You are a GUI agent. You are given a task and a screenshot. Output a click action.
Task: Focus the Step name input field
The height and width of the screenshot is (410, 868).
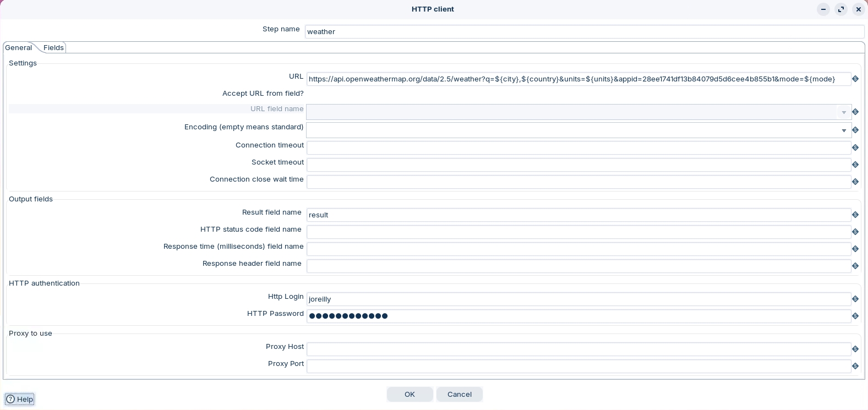click(x=584, y=32)
